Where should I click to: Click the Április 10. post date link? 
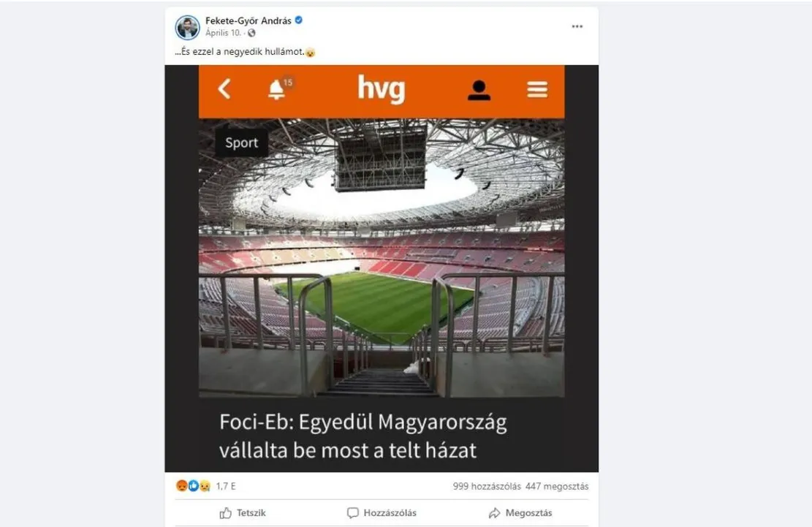click(223, 33)
